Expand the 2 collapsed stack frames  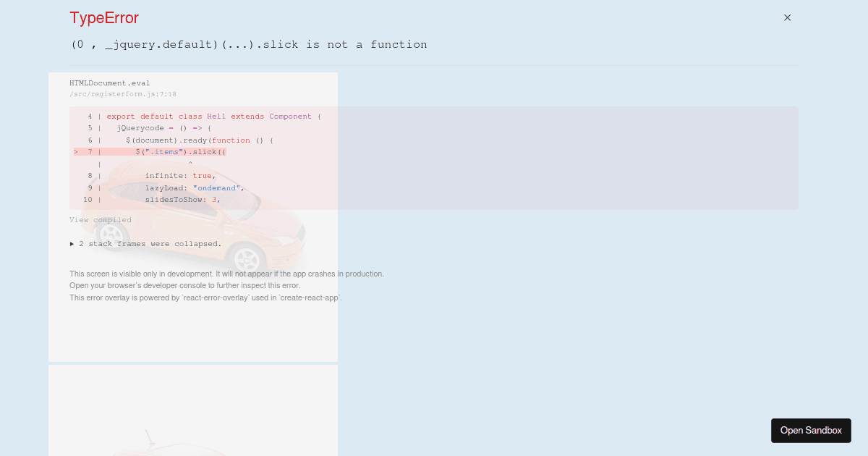click(150, 243)
